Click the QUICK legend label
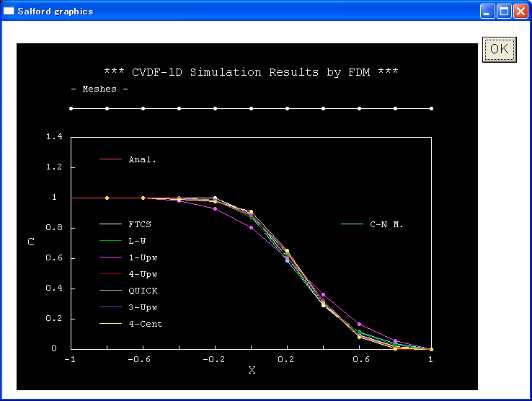The width and height of the screenshot is (532, 401). (143, 291)
